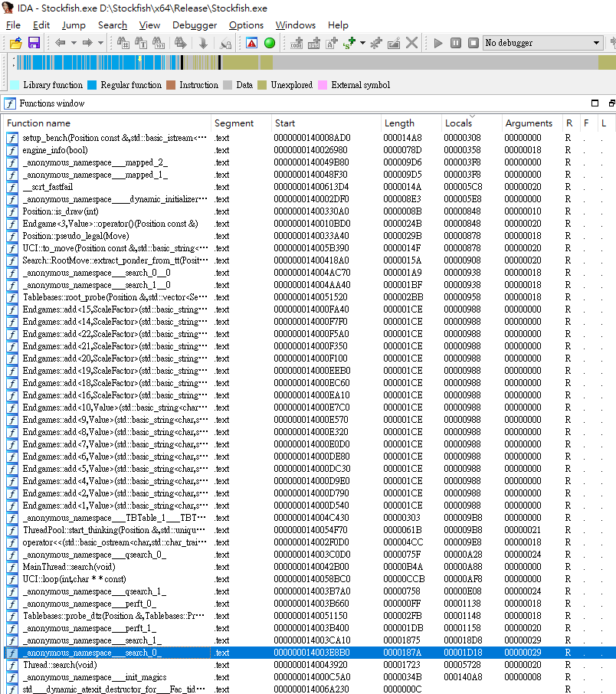Open the Search menu

[113, 25]
